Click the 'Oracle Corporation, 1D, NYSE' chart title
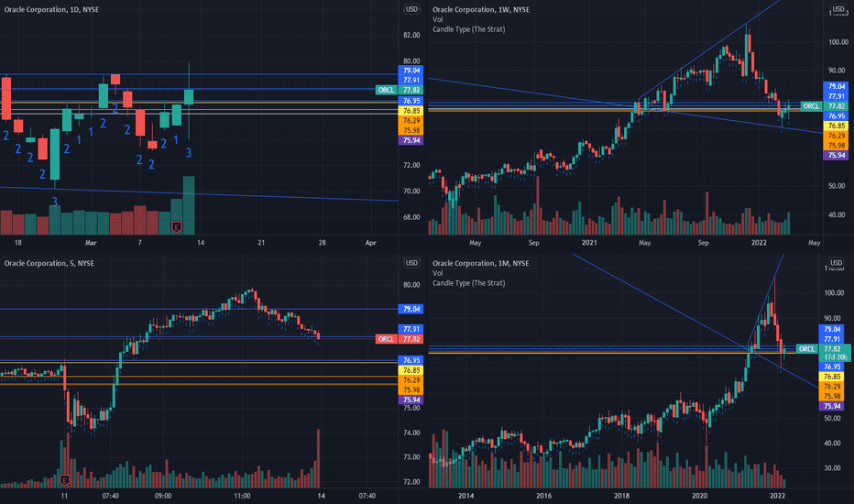Image resolution: width=854 pixels, height=504 pixels. [51, 9]
